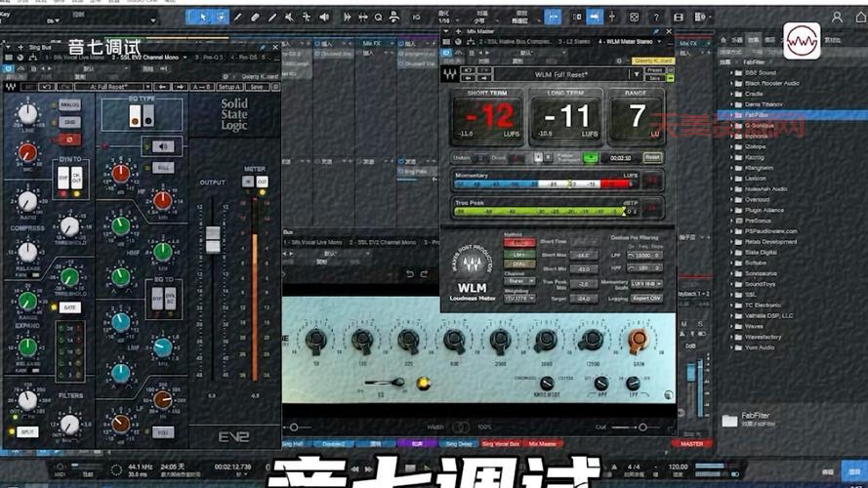Screen dimensions: 868x488
Task: Switch SSL meter to IN
Action: coord(248,181)
